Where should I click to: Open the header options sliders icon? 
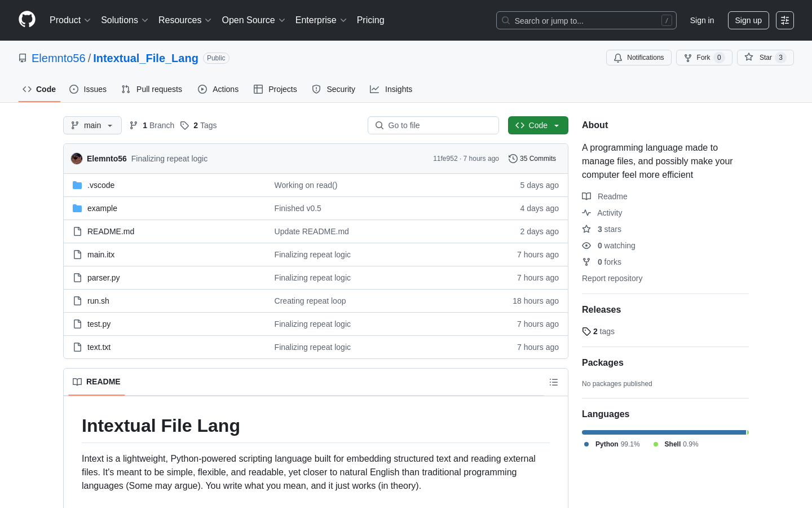(x=785, y=20)
